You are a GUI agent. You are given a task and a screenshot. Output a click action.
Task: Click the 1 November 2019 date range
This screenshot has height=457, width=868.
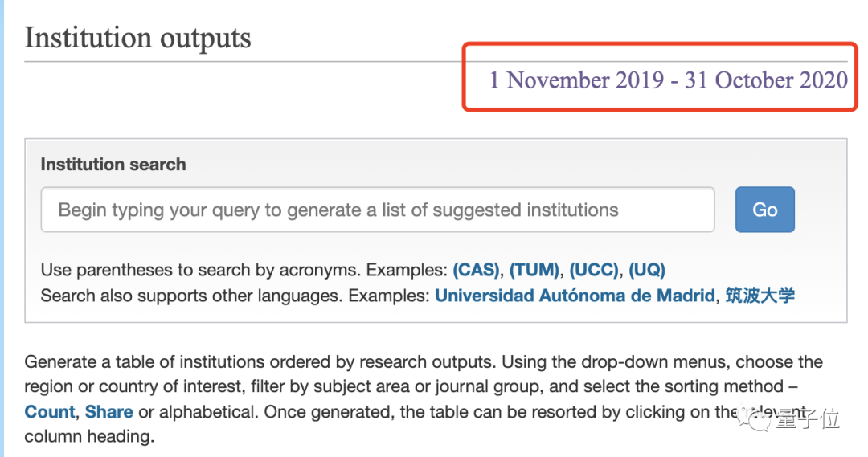pos(576,80)
